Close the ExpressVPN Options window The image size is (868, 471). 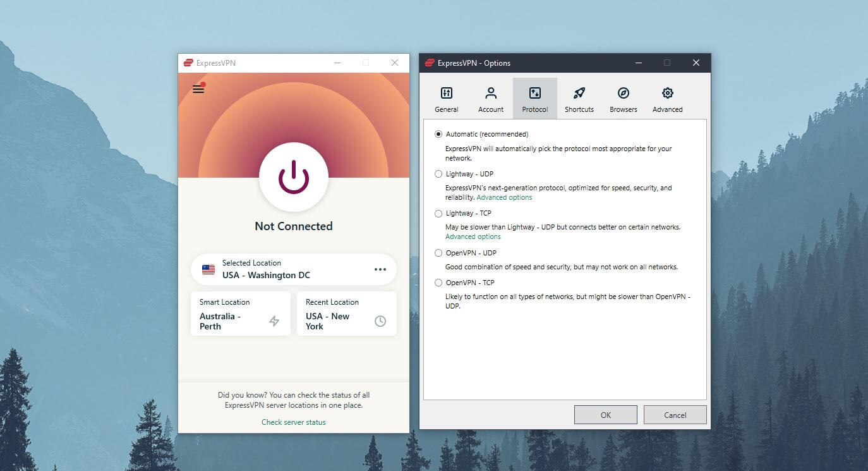click(x=696, y=63)
